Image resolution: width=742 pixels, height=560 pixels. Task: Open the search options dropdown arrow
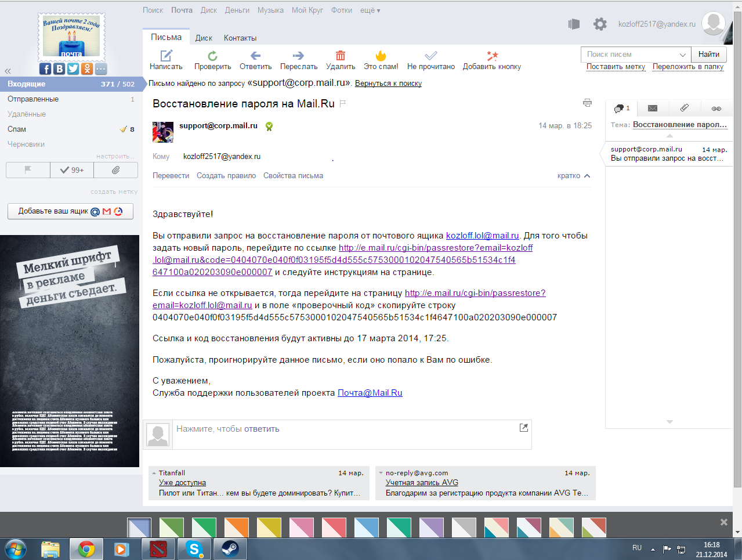683,55
